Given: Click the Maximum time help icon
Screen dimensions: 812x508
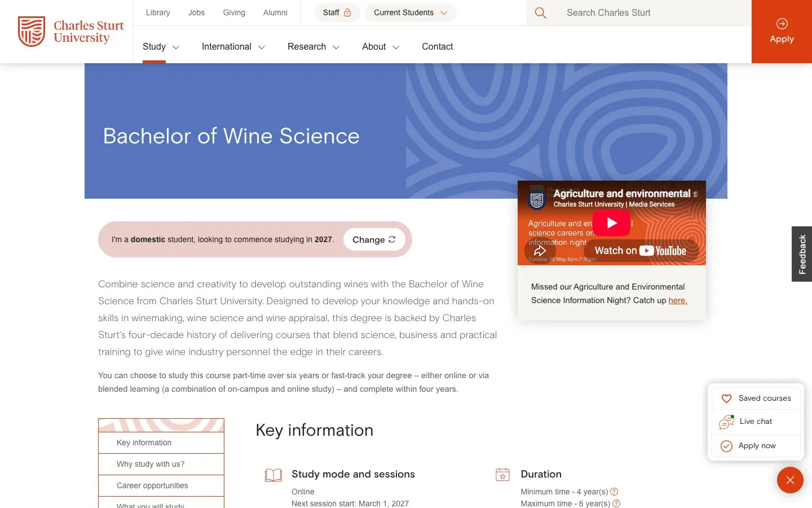Looking at the screenshot, I should point(616,503).
